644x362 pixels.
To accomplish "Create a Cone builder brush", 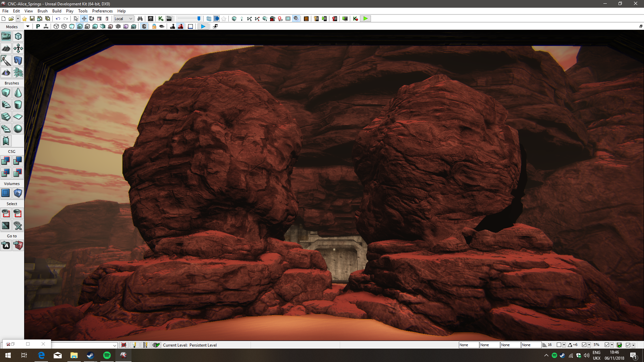I will click(x=18, y=93).
